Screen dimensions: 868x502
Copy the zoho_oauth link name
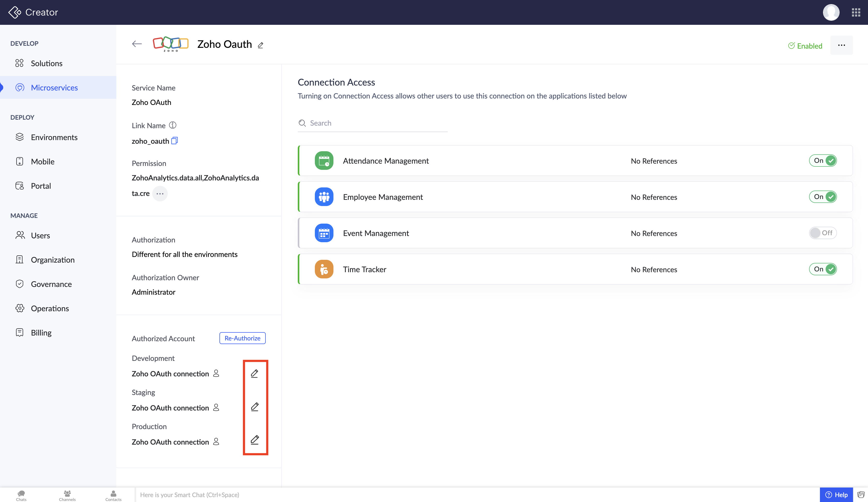[175, 141]
